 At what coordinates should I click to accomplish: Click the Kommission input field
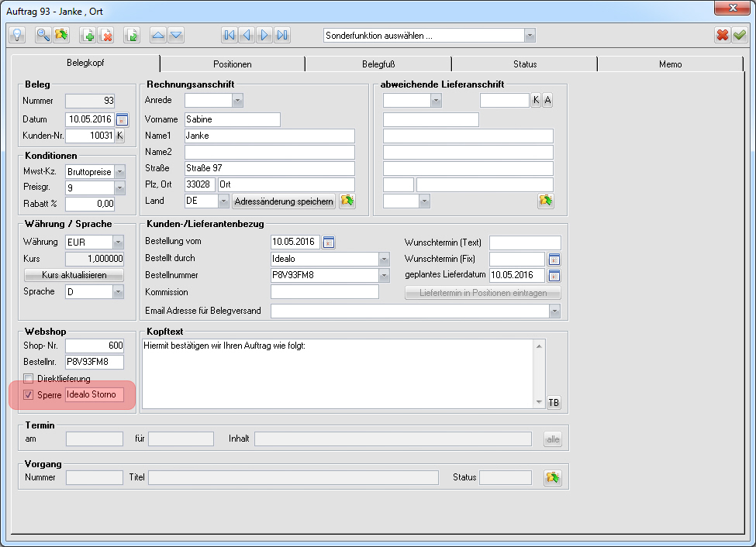coord(324,292)
